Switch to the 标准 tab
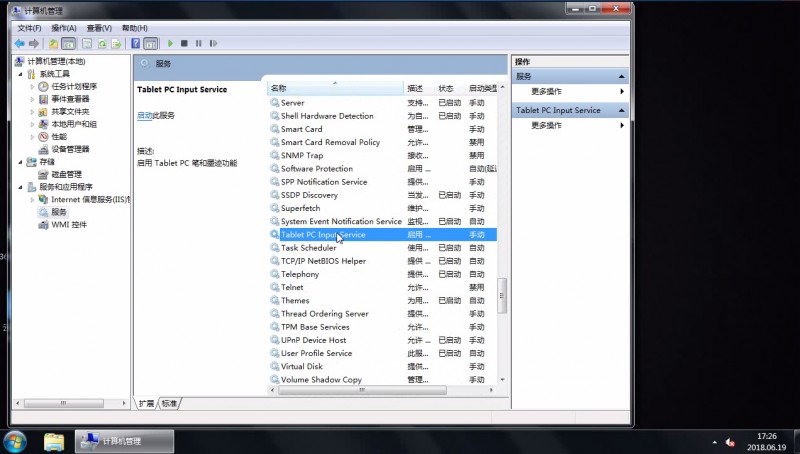The image size is (800, 454). pyautogui.click(x=169, y=403)
